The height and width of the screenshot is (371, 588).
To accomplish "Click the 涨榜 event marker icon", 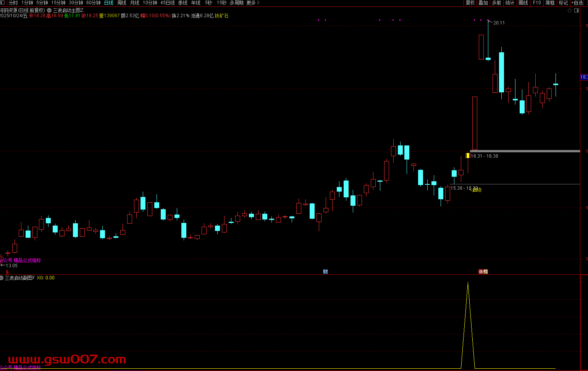I will [x=483, y=272].
